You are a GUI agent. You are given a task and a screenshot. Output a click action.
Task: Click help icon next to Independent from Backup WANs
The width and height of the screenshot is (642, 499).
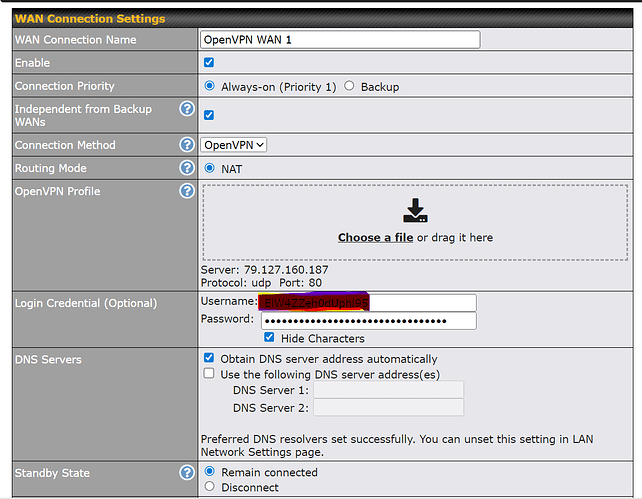186,109
